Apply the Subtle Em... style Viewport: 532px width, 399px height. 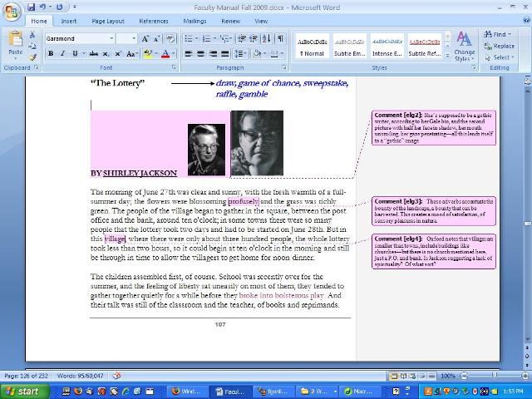[349, 47]
